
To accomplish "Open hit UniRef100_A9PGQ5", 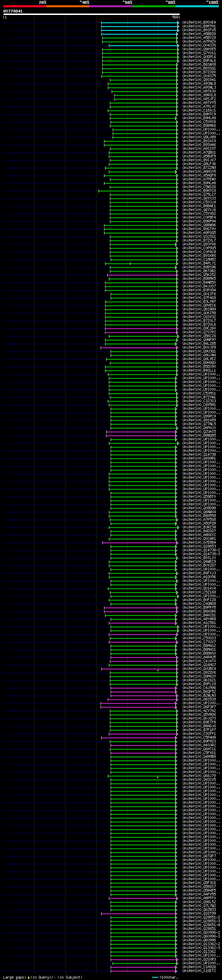I will [x=199, y=233].
